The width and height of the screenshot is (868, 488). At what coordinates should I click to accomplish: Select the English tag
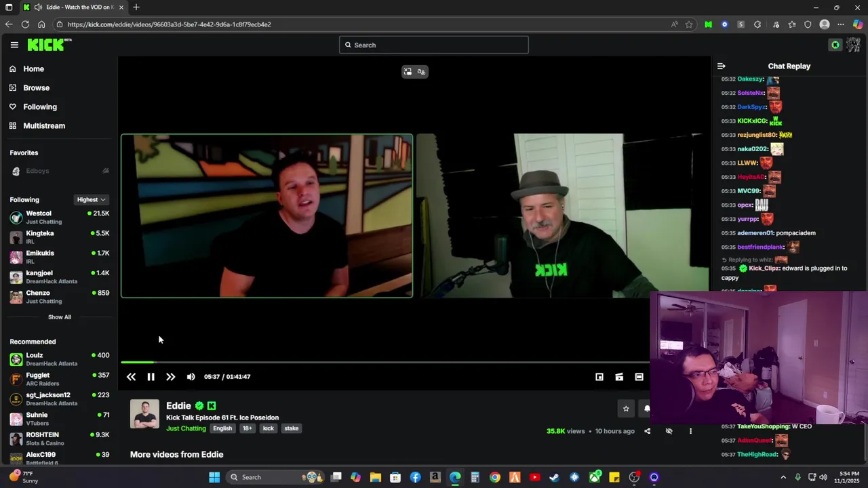click(222, 428)
